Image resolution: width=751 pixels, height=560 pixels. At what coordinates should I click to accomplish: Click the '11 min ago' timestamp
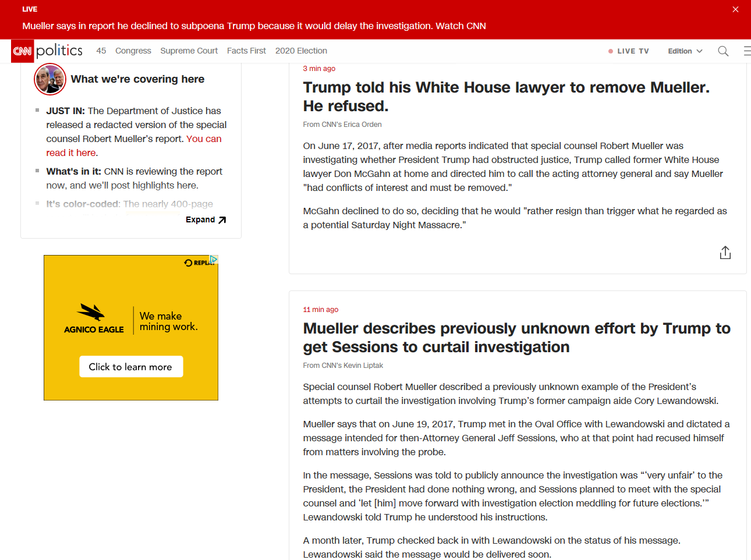coord(320,310)
